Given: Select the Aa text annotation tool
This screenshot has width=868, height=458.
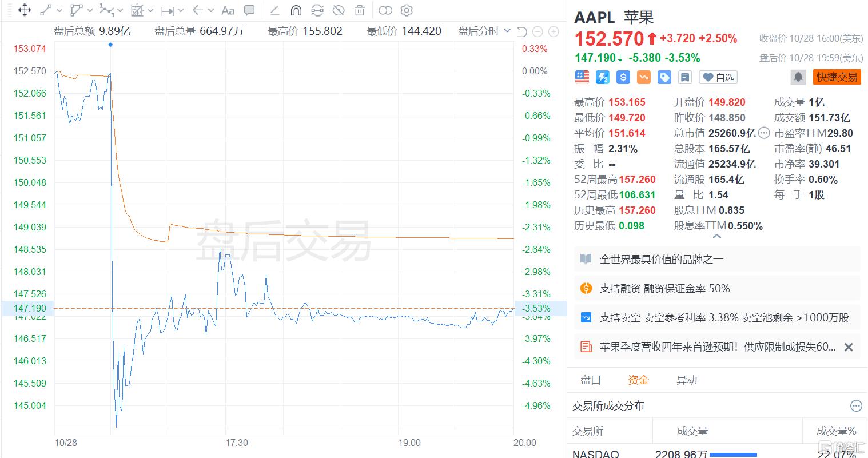Looking at the screenshot, I should click(228, 10).
